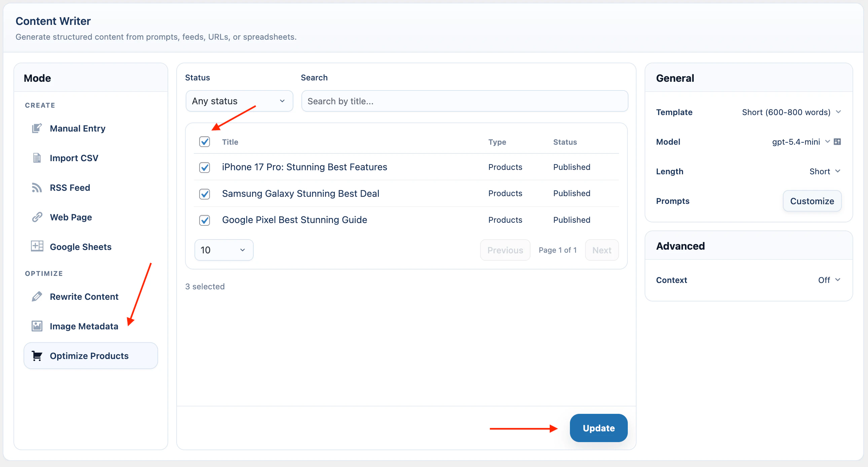This screenshot has width=868, height=467.
Task: Select Optimize Products mode
Action: coord(91,356)
